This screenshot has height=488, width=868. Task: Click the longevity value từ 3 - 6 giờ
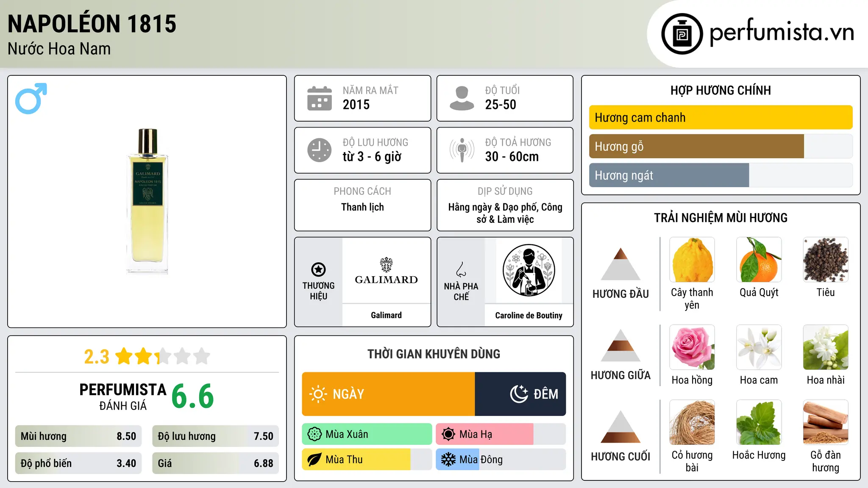(x=372, y=157)
